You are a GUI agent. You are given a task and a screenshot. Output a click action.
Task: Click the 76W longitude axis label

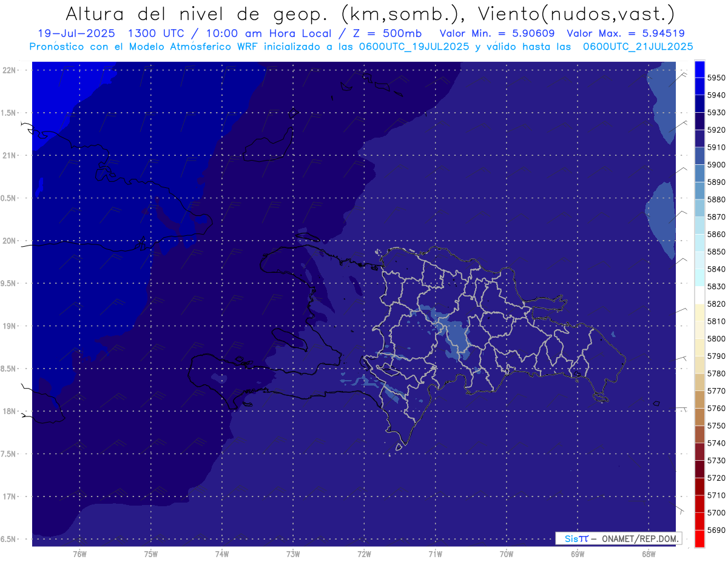[x=79, y=554]
